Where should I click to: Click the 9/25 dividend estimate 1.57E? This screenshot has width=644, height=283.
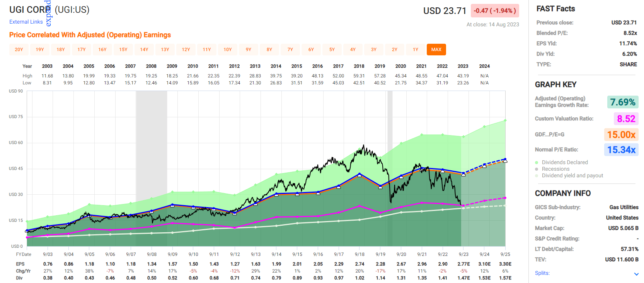[505, 278]
